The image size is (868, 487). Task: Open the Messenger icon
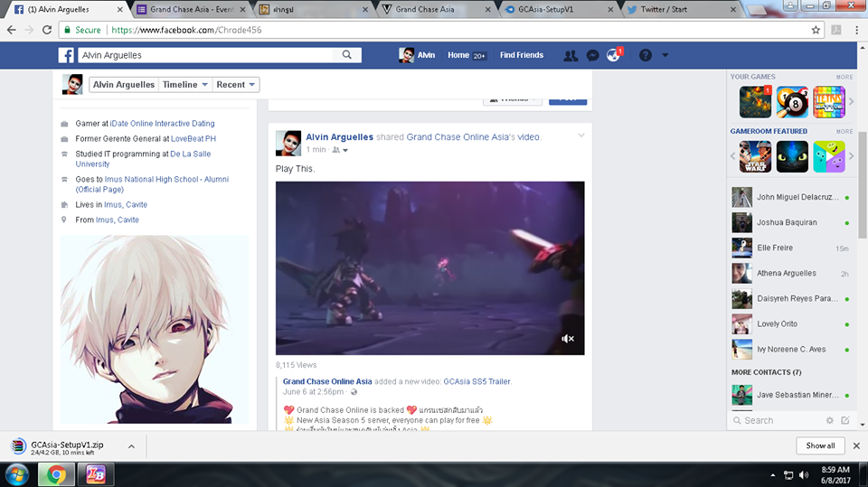(592, 55)
